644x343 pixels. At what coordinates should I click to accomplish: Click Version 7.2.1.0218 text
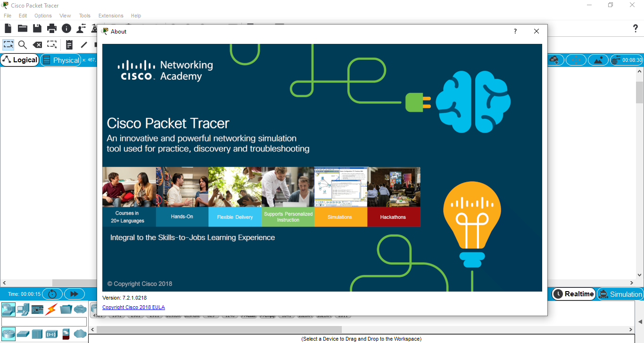(x=124, y=298)
